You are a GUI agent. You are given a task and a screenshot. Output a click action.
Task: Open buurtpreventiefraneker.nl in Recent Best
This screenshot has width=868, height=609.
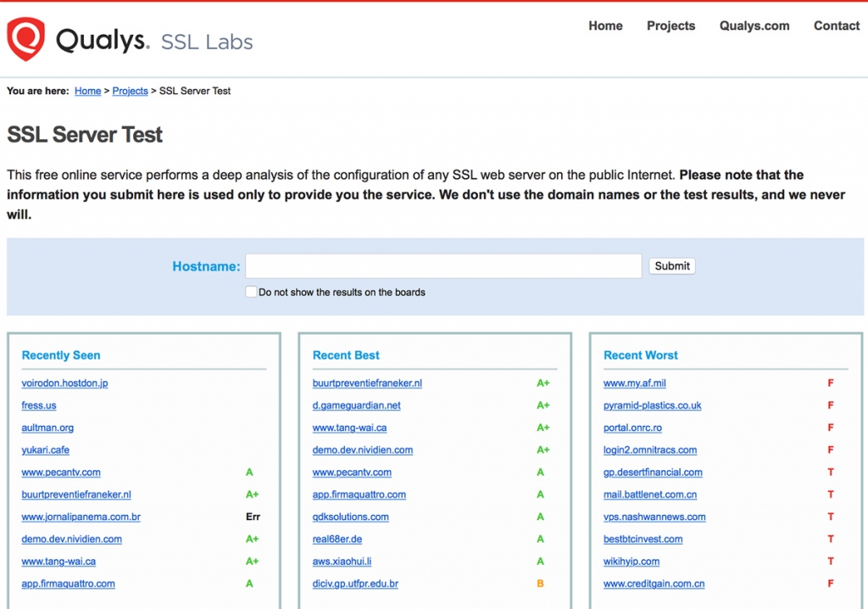click(x=366, y=383)
